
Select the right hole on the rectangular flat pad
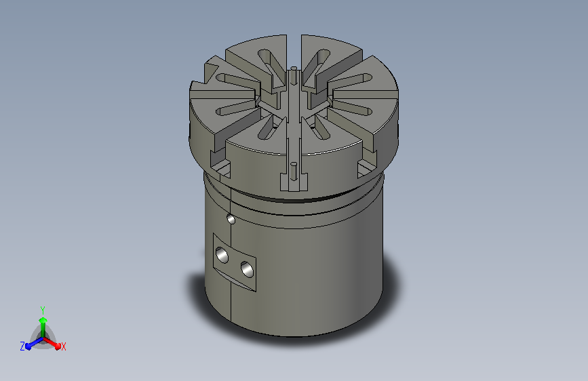coord(247,269)
